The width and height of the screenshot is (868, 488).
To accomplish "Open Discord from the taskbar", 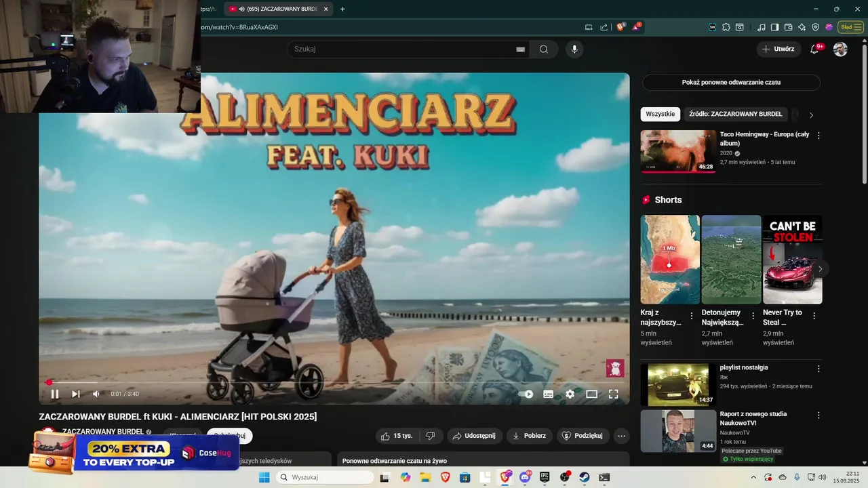I will pyautogui.click(x=525, y=477).
